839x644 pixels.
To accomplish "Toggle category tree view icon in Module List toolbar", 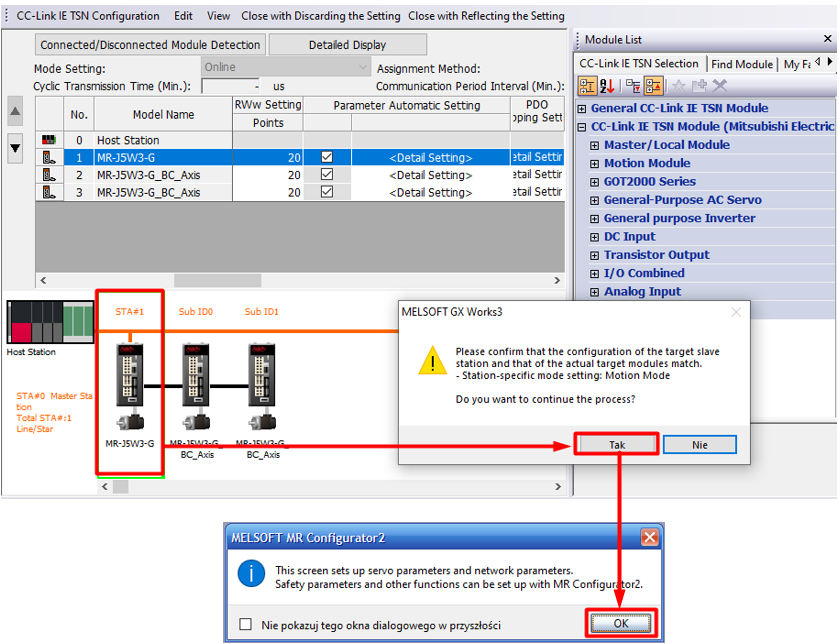I will pos(587,86).
